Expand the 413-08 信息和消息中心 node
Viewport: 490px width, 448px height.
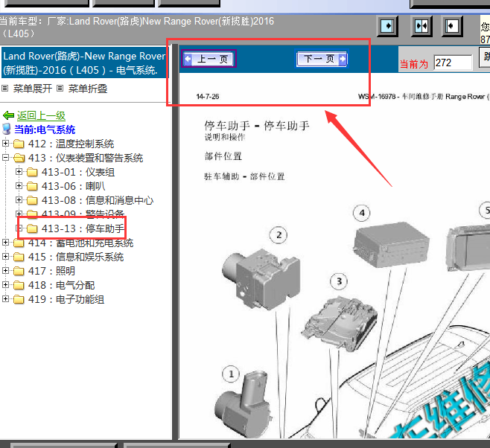(19, 199)
